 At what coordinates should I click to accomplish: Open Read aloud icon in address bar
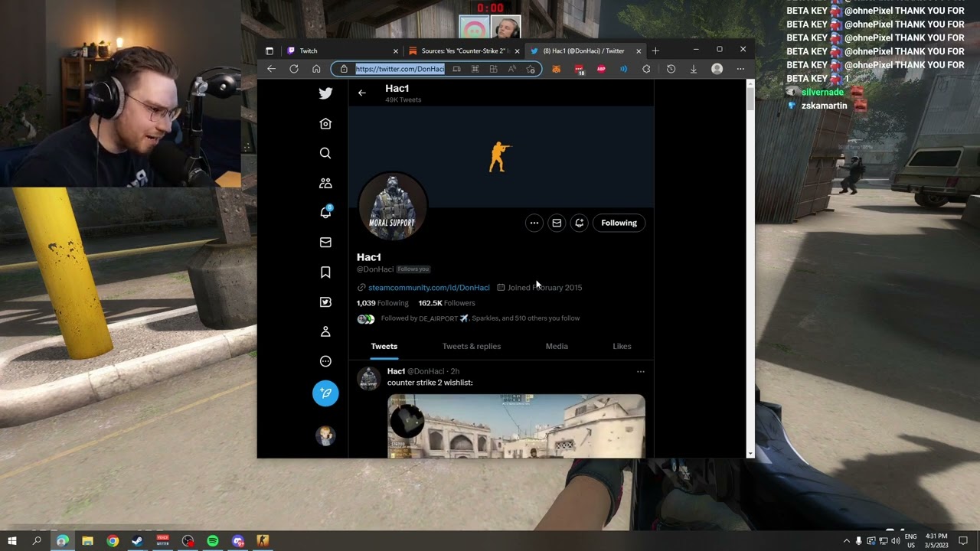[512, 69]
